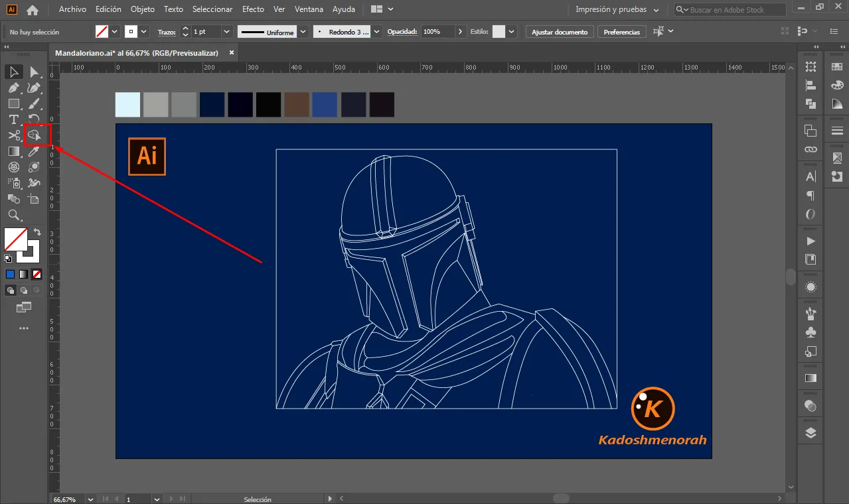Open the Character panel icon
Viewport: 849px width, 504px height.
[x=810, y=176]
